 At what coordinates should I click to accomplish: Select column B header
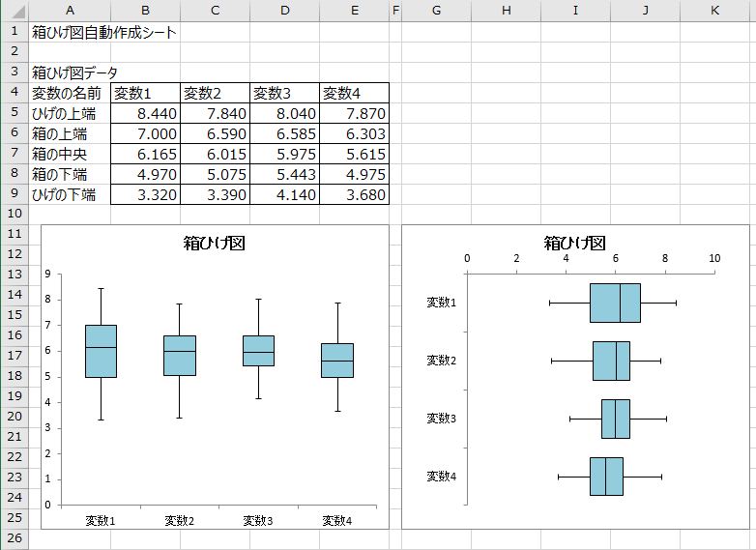pyautogui.click(x=146, y=11)
